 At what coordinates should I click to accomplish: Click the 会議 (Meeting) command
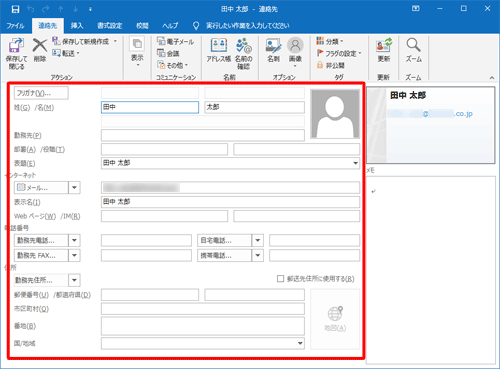168,53
